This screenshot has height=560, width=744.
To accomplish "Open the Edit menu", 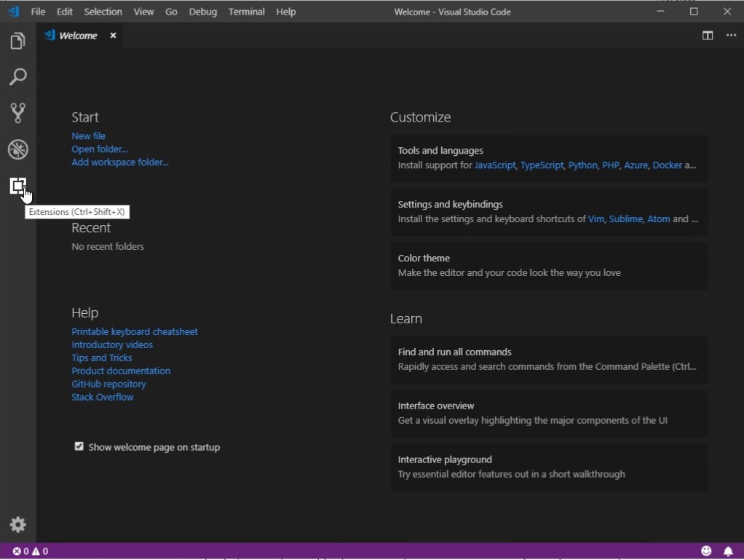I will click(65, 12).
